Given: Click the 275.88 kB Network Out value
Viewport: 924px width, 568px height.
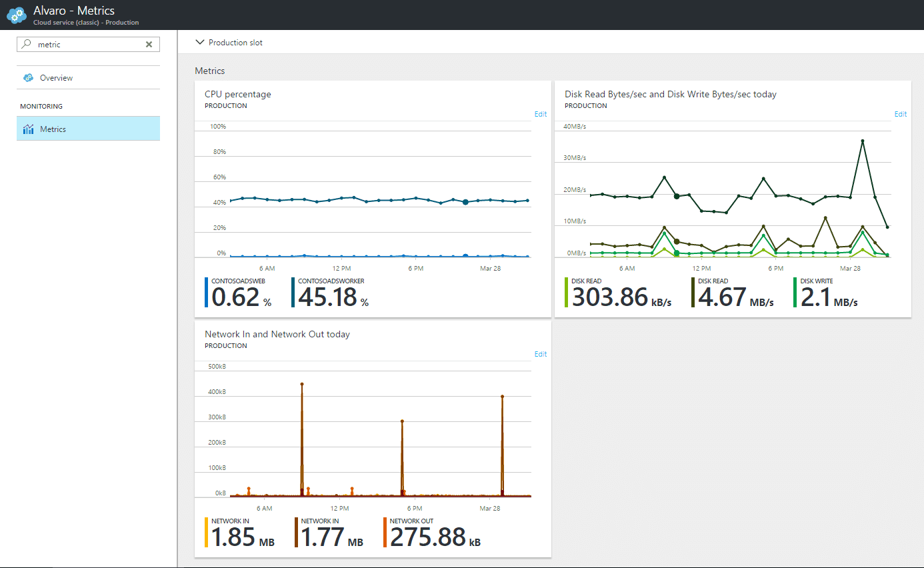Looking at the screenshot, I should click(435, 537).
